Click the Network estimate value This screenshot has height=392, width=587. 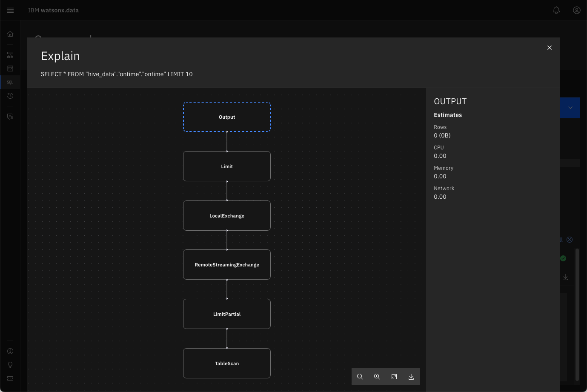click(x=440, y=197)
